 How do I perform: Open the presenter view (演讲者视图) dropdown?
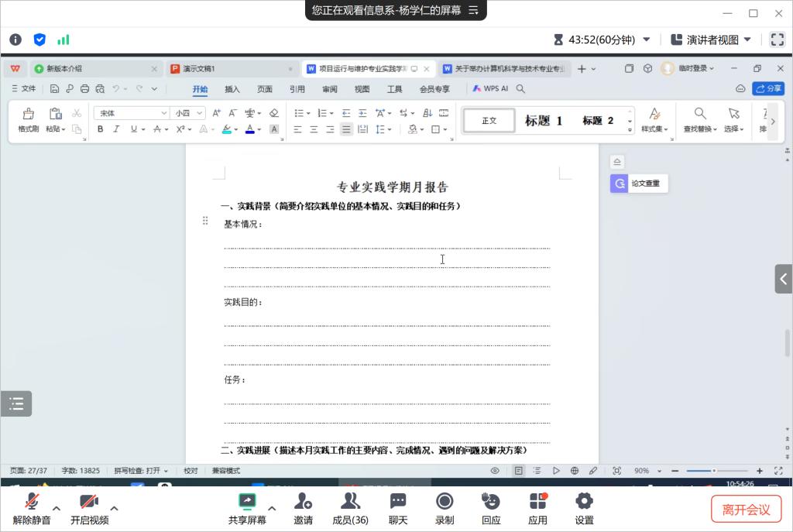click(711, 39)
